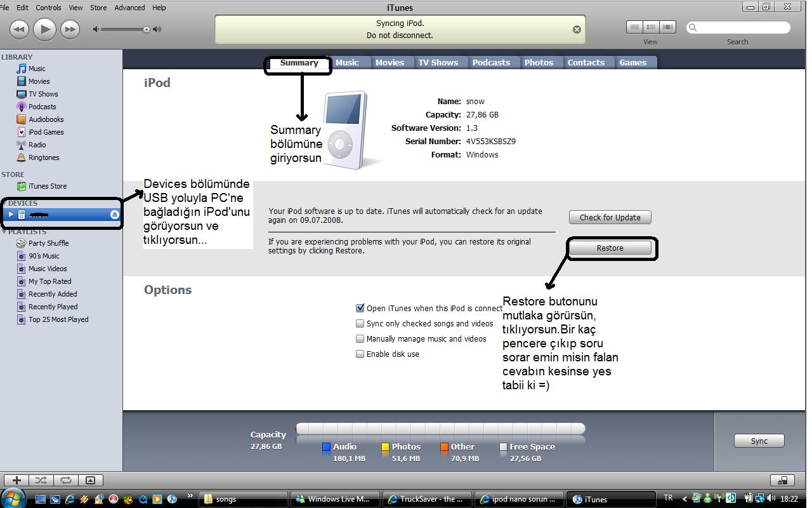
Task: Open the 90's Music smart playlist
Action: (x=44, y=256)
